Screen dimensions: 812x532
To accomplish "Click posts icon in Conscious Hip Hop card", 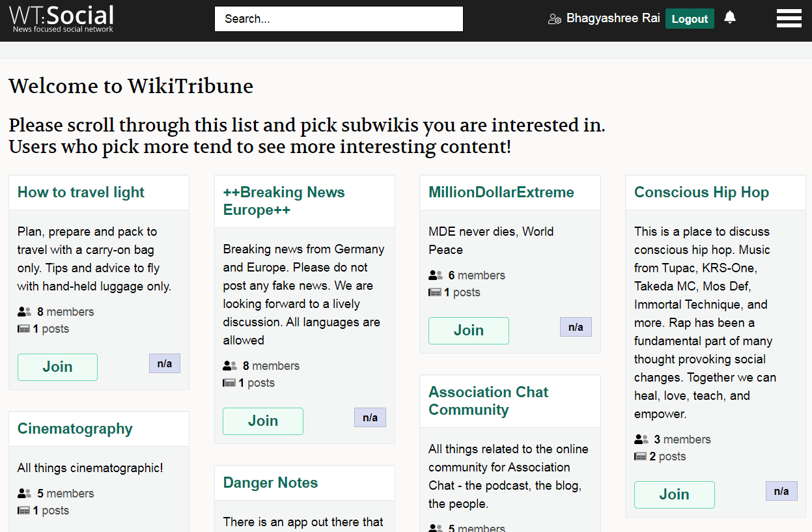I will click(641, 456).
